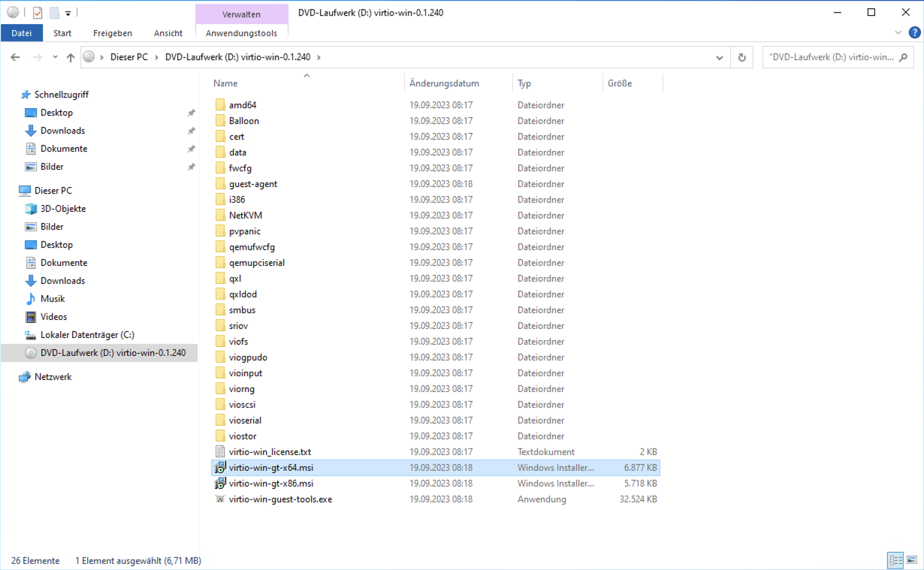Refresh the current folder view
The height and width of the screenshot is (570, 924).
coord(742,57)
